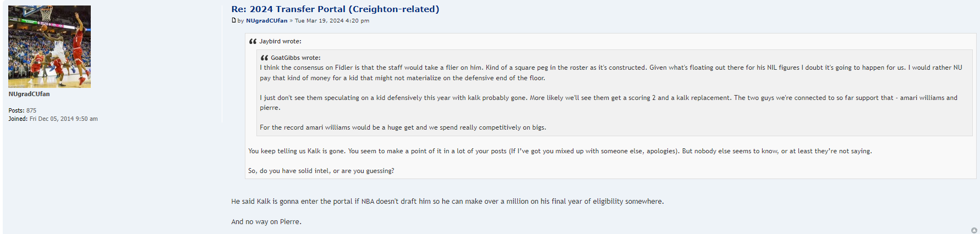Click the "Jaybird wrote:" quote header text

(280, 41)
